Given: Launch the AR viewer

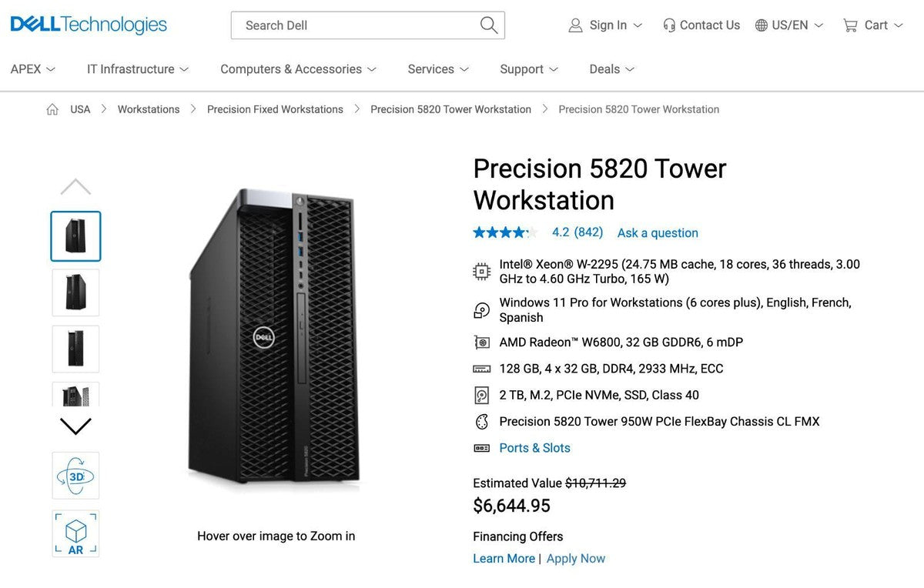Looking at the screenshot, I should 75,533.
